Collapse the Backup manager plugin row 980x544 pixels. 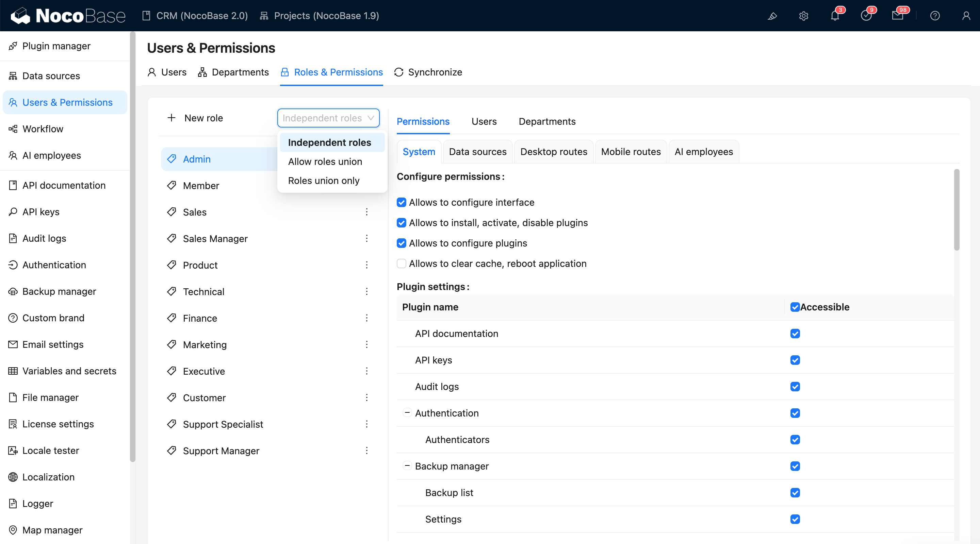pyautogui.click(x=407, y=466)
